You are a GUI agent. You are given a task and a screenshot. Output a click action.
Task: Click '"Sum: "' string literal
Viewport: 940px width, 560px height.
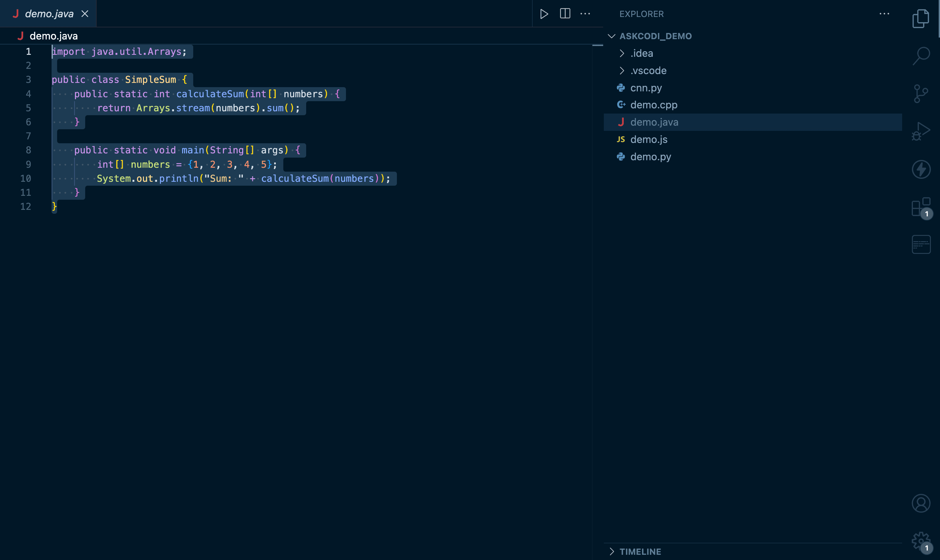pos(224,178)
